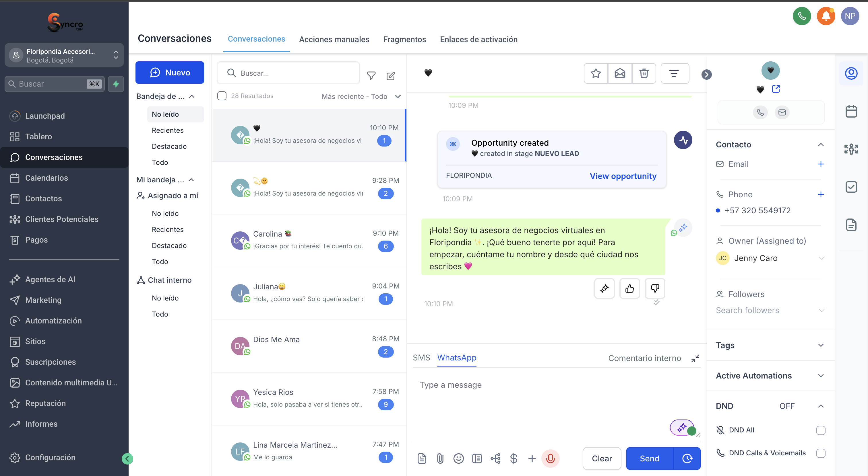Click the compose pencil icon
Screen dimensions: 868x476
point(391,76)
